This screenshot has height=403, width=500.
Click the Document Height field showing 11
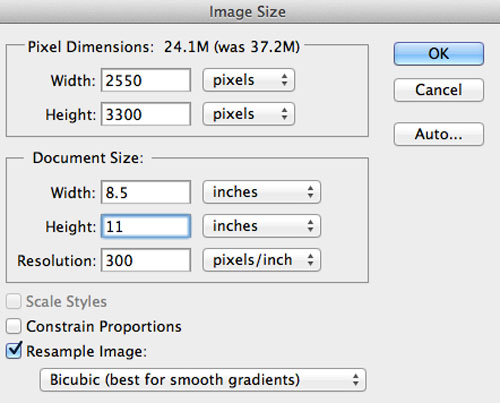coord(146,226)
